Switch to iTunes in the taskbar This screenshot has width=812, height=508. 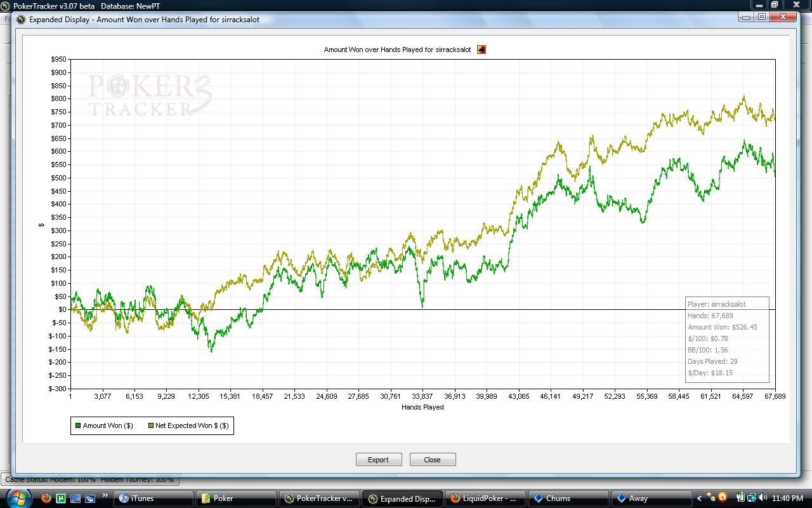pyautogui.click(x=154, y=498)
